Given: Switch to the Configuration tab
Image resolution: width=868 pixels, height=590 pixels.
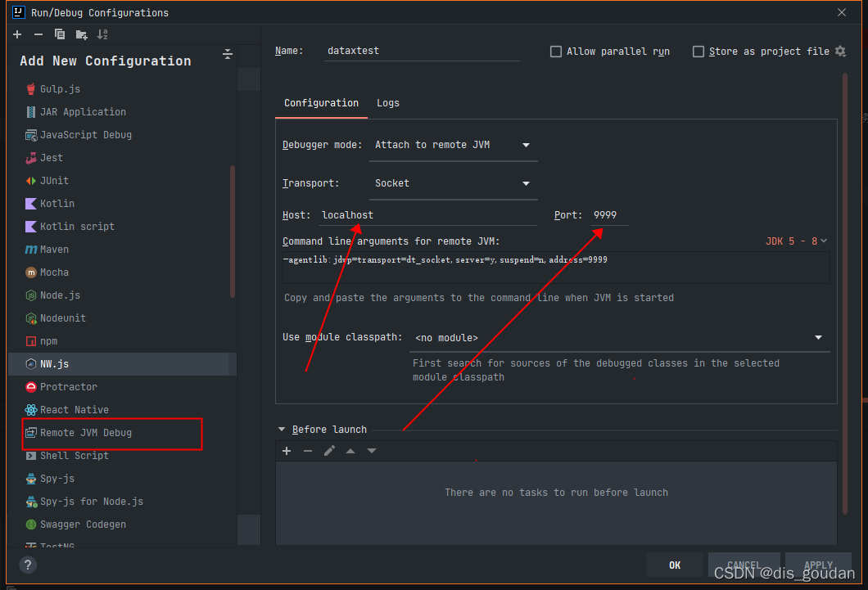Looking at the screenshot, I should pyautogui.click(x=321, y=103).
